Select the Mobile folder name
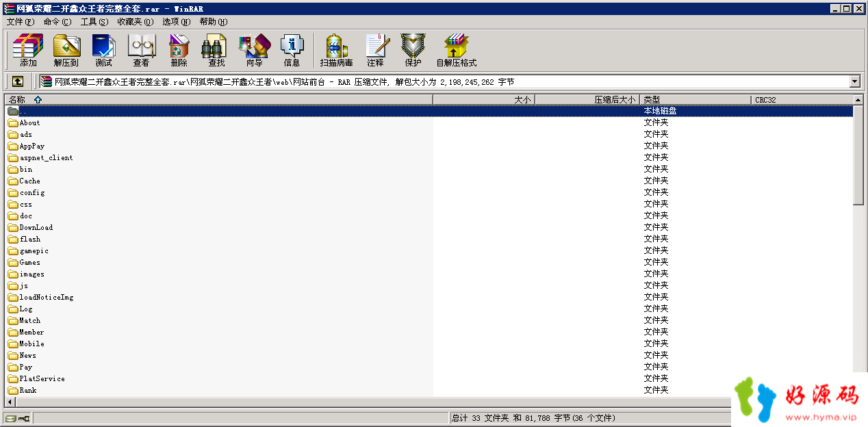 coord(32,344)
